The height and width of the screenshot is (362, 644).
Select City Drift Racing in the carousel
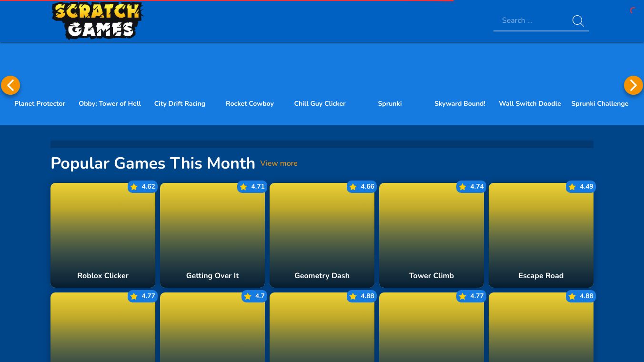(x=180, y=103)
